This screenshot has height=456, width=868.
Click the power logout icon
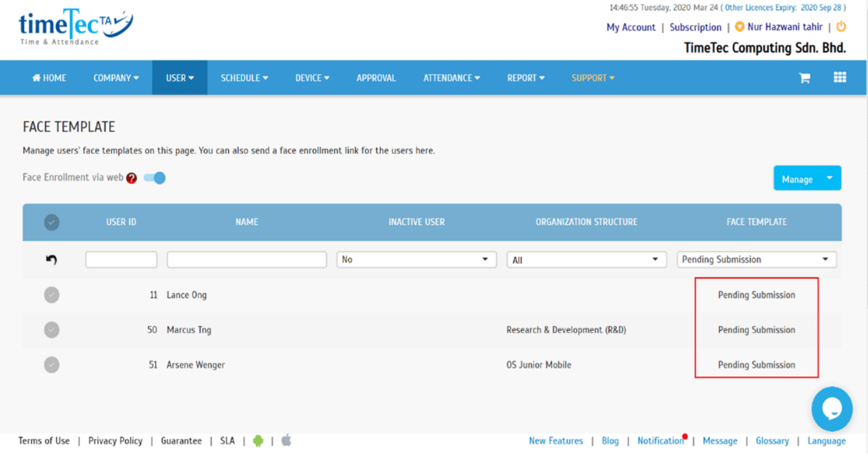pyautogui.click(x=841, y=26)
